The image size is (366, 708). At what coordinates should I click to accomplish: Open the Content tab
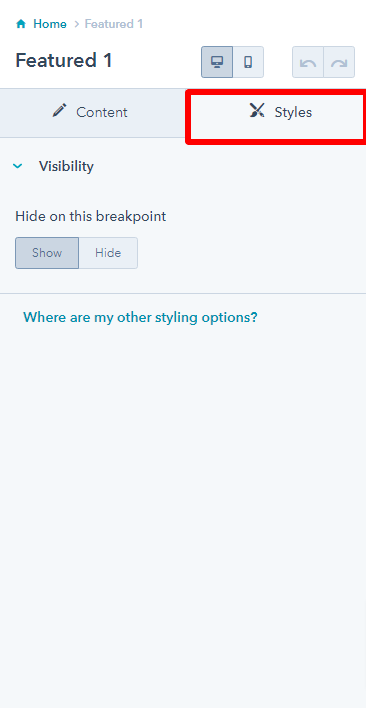(93, 112)
